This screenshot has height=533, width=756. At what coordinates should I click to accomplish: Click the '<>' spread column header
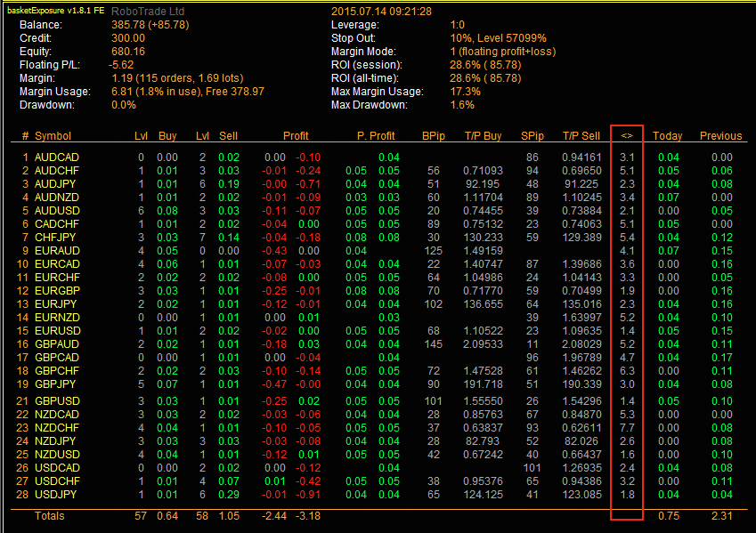click(627, 136)
